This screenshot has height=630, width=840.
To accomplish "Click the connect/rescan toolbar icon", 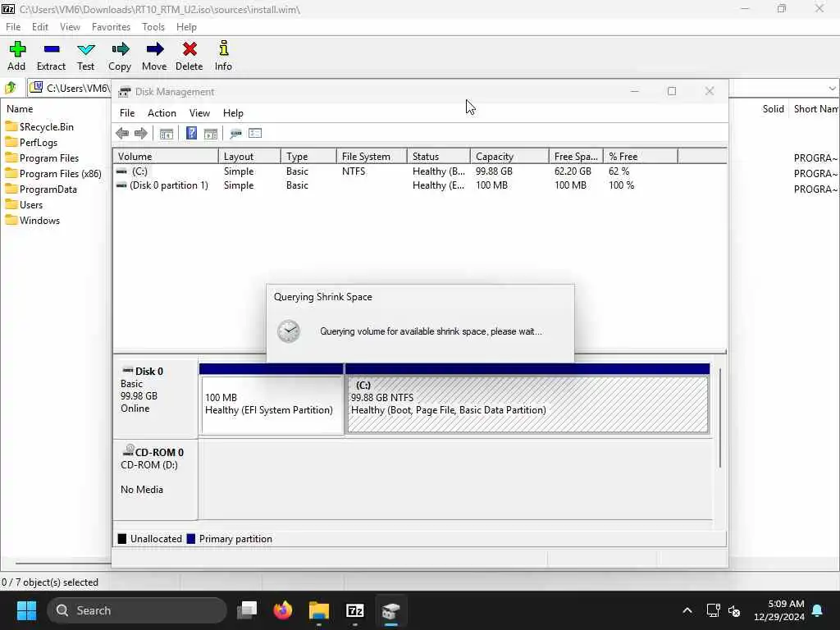I will pyautogui.click(x=235, y=134).
